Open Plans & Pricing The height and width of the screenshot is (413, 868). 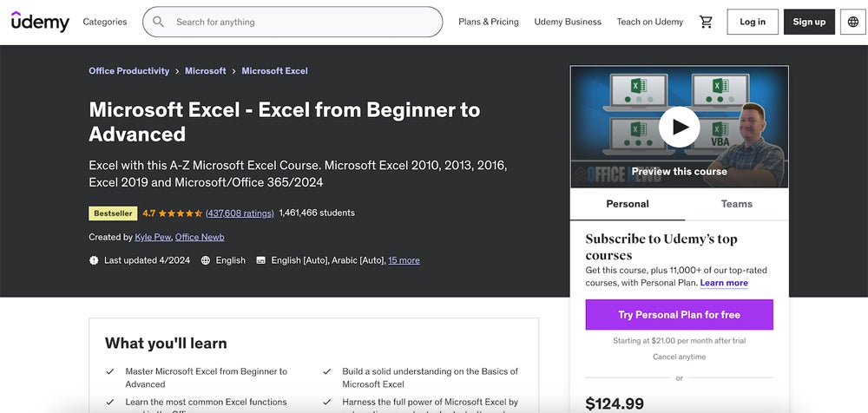pyautogui.click(x=488, y=22)
